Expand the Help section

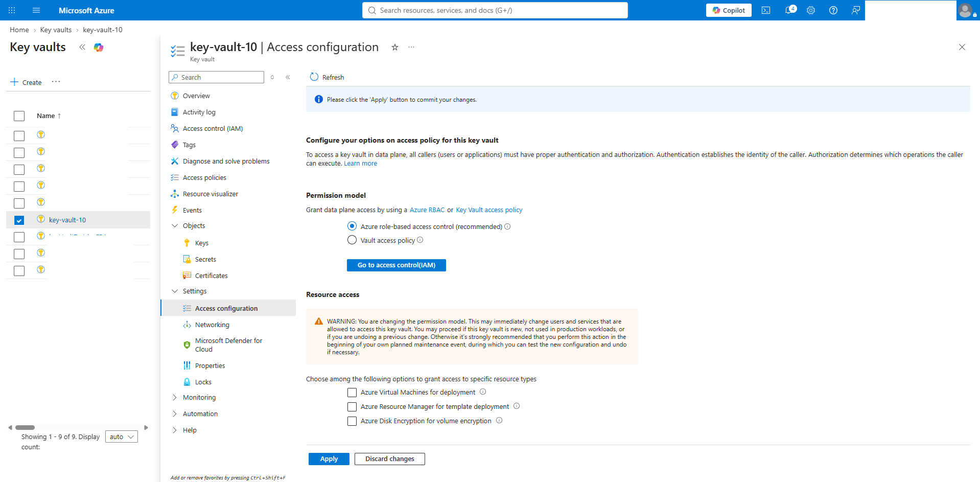(x=175, y=430)
